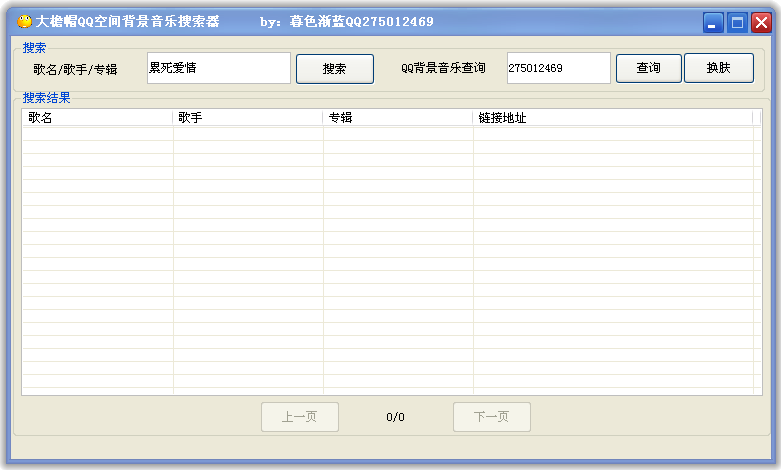Focus the 歌名/歌手/专辑 search input field
The width and height of the screenshot is (781, 470).
tap(219, 68)
